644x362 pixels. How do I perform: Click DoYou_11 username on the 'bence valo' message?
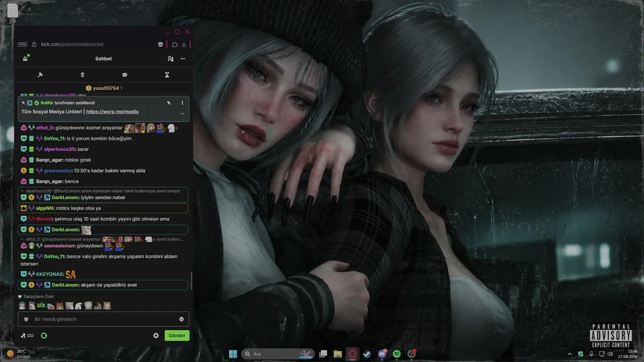(54, 256)
